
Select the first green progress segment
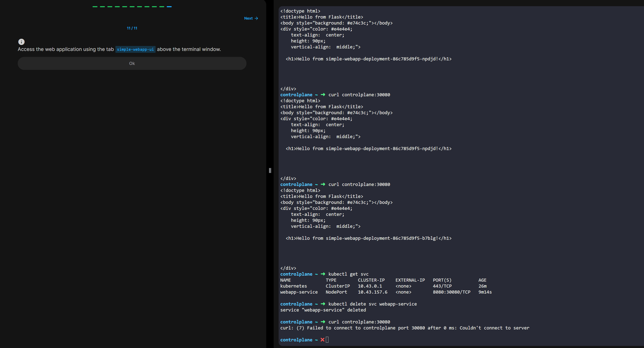tap(95, 7)
